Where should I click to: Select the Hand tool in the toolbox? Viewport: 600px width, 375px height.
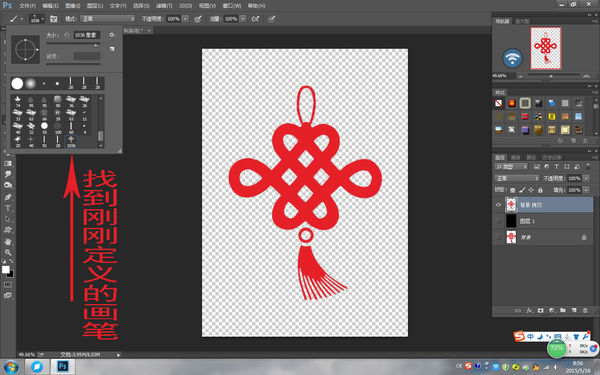pyautogui.click(x=8, y=241)
